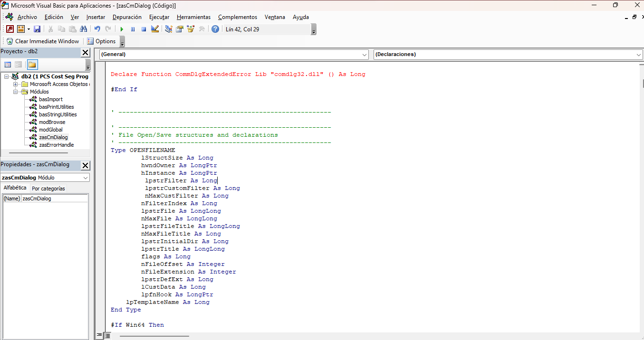Image resolution: width=644 pixels, height=340 pixels.
Task: Open the Insert Module dropdown arrow
Action: pyautogui.click(x=29, y=29)
